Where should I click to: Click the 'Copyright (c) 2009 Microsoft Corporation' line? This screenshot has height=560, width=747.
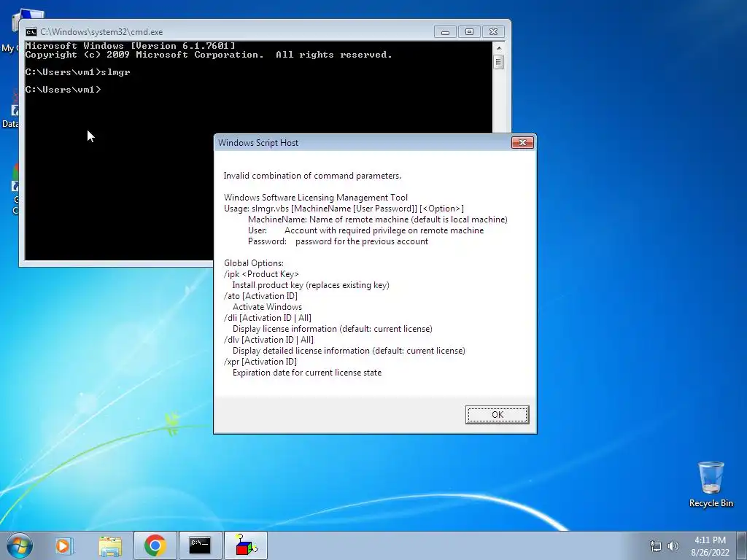pos(209,55)
